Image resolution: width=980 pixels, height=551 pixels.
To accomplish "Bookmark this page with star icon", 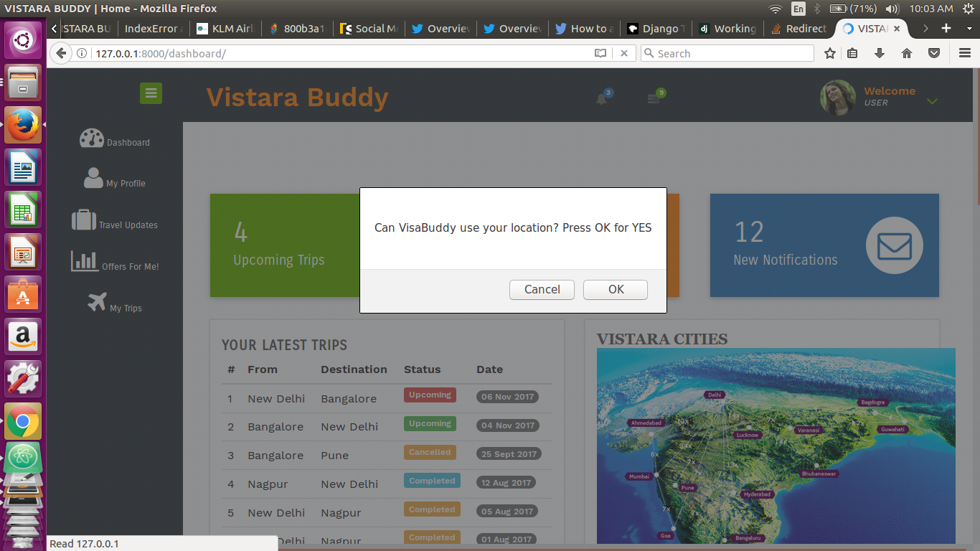I will pos(830,53).
